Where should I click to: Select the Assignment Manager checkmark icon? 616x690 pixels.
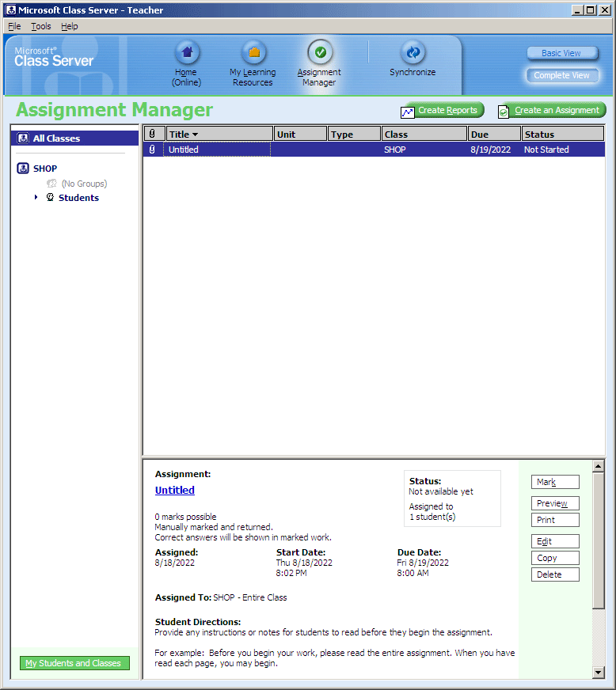coord(320,52)
